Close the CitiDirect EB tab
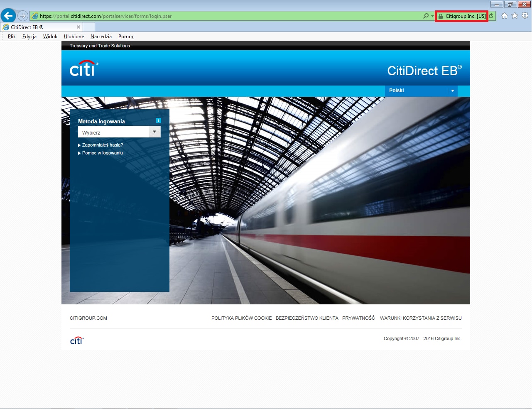532x409 pixels. click(x=78, y=27)
